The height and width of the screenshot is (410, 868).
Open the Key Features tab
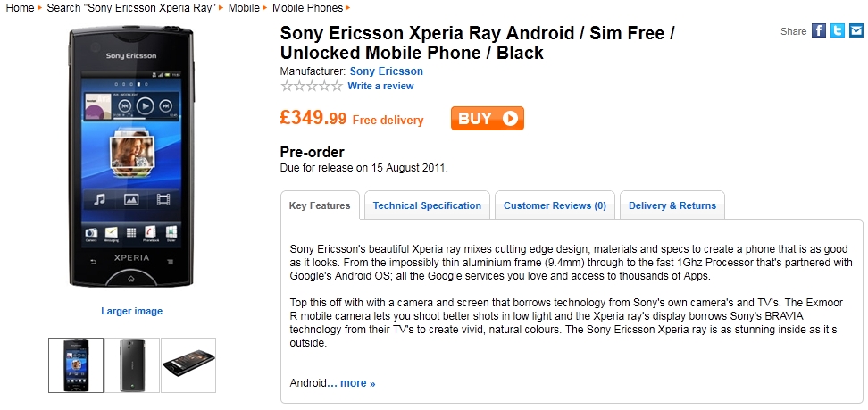coord(320,205)
